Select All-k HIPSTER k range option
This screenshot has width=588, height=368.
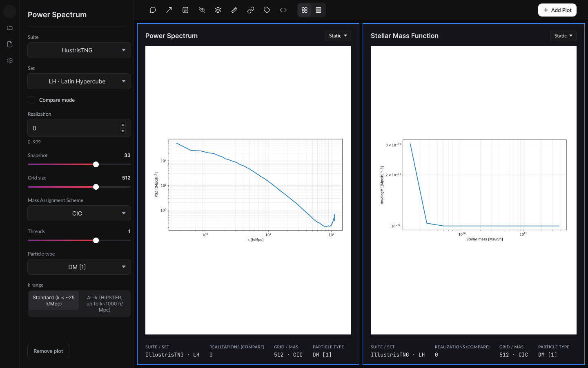coord(105,304)
